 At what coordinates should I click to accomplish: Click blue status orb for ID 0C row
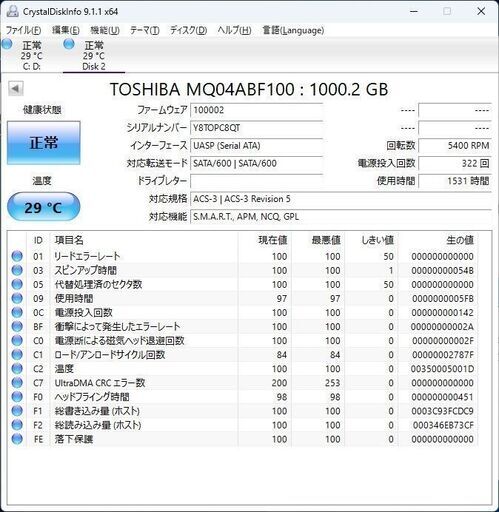coord(17,312)
